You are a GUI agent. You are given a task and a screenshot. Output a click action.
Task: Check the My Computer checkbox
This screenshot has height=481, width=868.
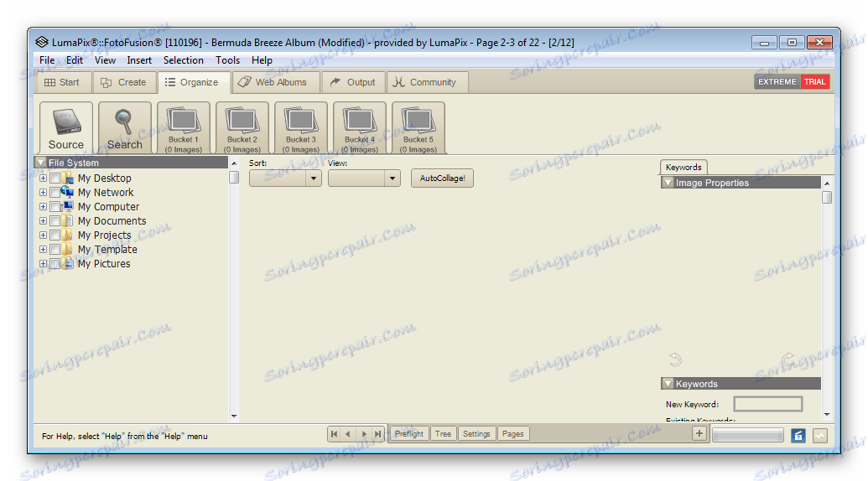pos(55,207)
